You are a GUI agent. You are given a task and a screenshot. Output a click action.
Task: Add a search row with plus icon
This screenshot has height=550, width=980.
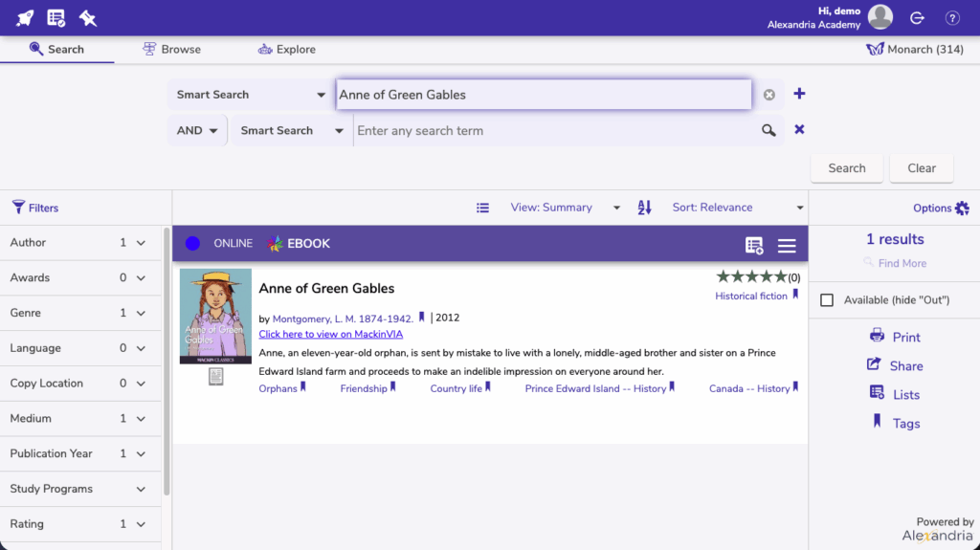(x=799, y=94)
